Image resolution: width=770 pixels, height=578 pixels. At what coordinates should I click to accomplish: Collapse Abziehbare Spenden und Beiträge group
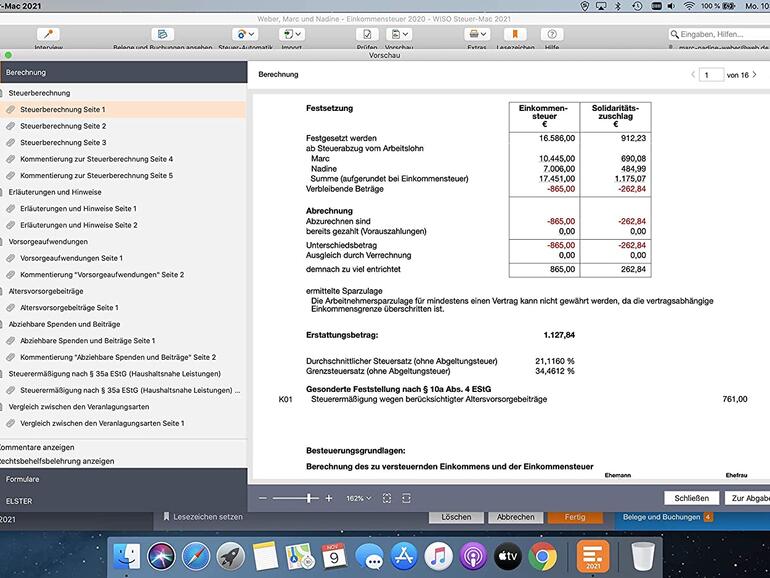pyautogui.click(x=64, y=324)
